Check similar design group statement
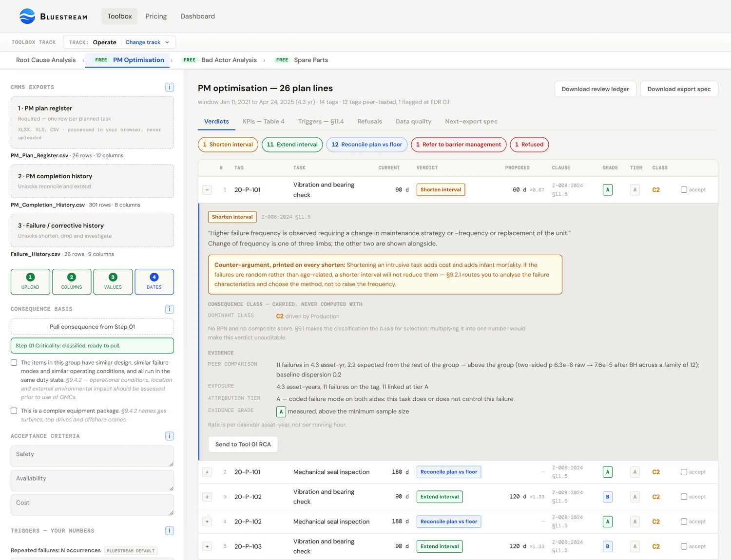 [14, 363]
